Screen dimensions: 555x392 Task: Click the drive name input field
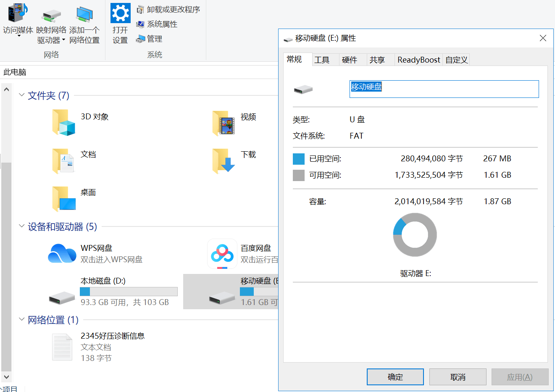[444, 89]
